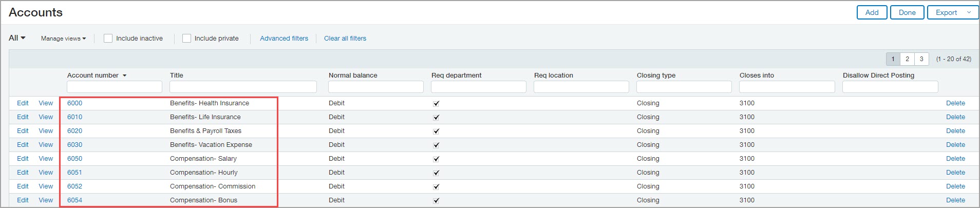Open the Export dropdown arrow
The height and width of the screenshot is (208, 980).
click(969, 12)
